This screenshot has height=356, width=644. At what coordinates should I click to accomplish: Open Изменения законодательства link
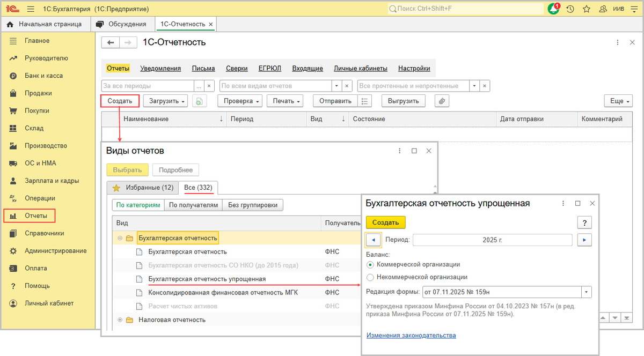[x=411, y=336]
